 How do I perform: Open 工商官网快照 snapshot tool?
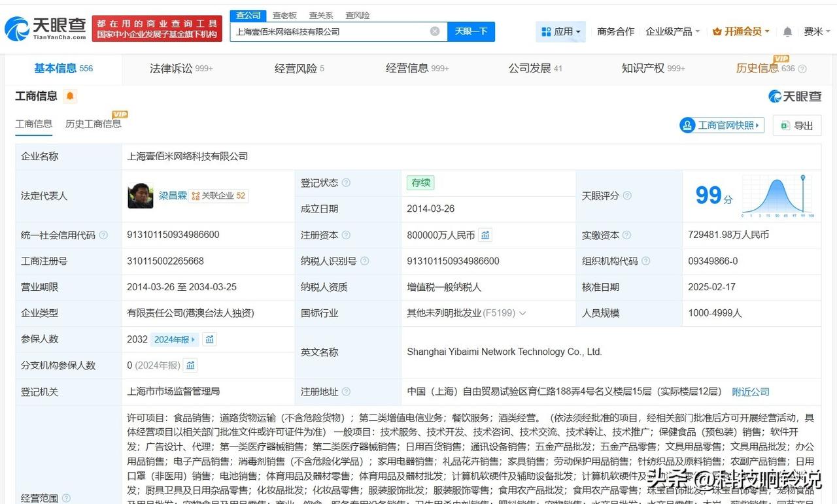click(721, 125)
